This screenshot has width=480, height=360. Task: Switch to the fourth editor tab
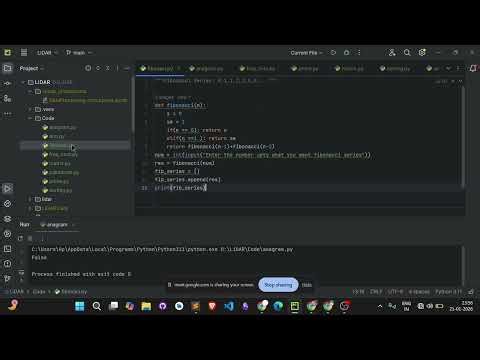pos(305,68)
